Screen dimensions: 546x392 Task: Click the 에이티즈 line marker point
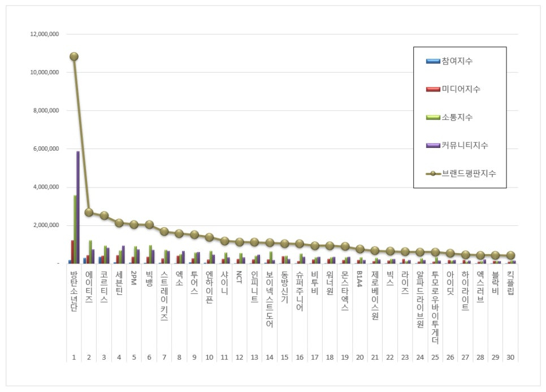(89, 212)
